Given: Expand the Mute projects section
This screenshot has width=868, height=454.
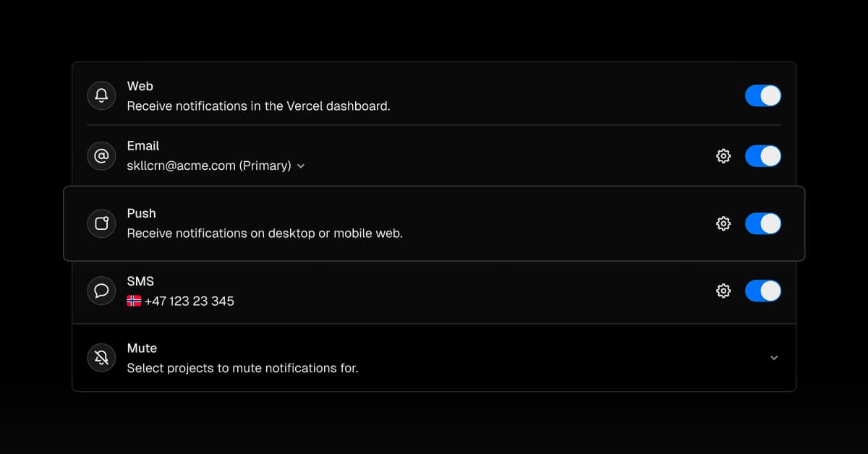Looking at the screenshot, I should tap(774, 357).
